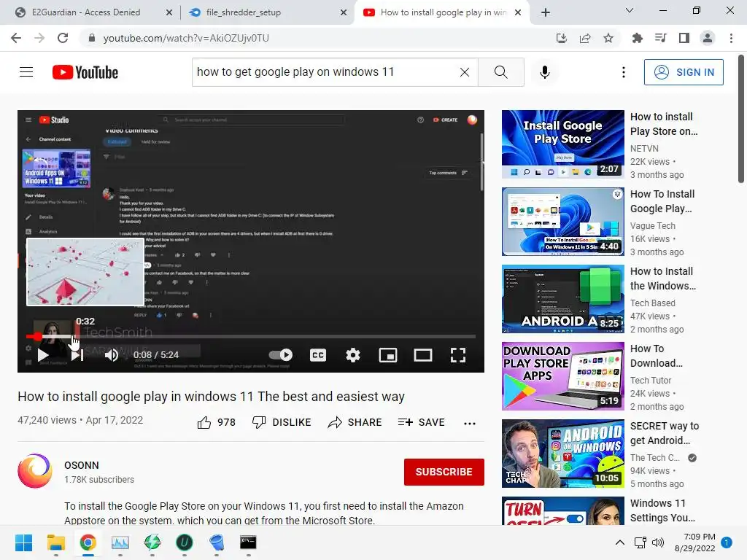747x560 pixels.
Task: Open the Chrome three-dot menu
Action: click(x=731, y=38)
